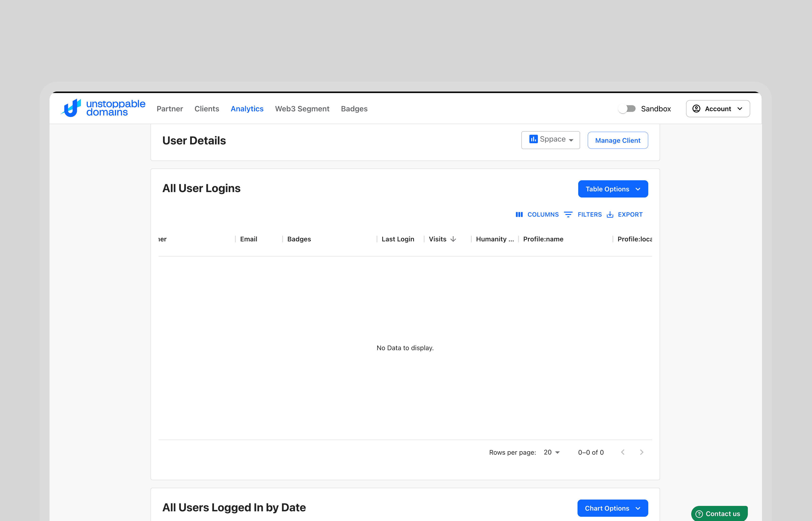Click the Manage Client button
Viewport: 812px width, 521px height.
(618, 140)
